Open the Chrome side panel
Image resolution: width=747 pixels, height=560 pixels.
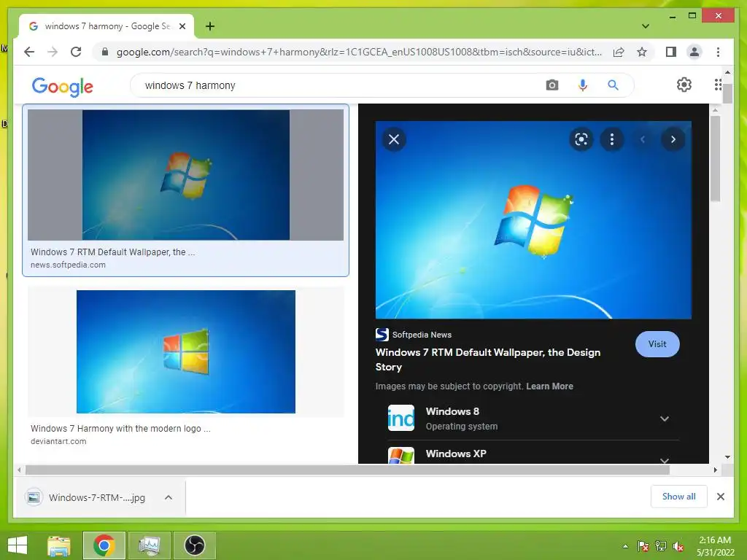[671, 52]
